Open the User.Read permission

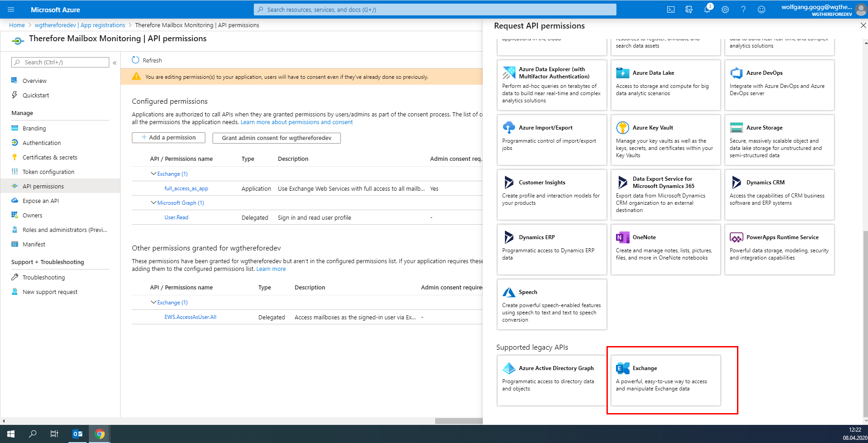[176, 217]
